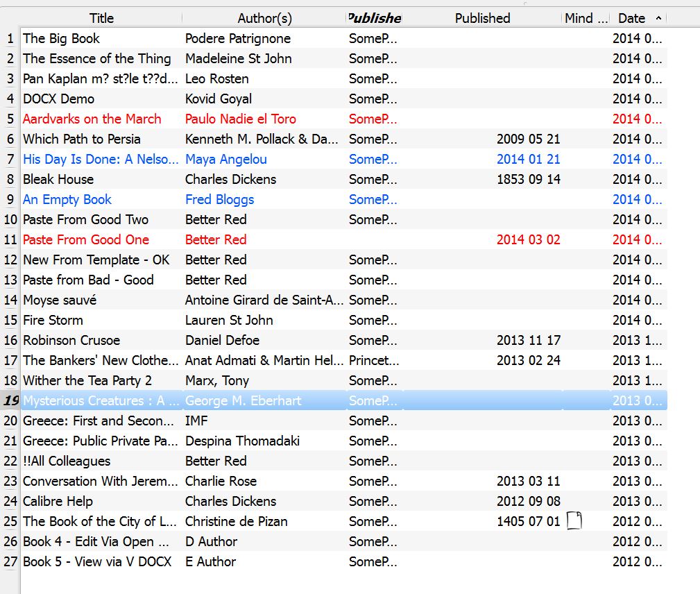Sort the list by the Title column
Screen dimensions: 700x594
[101, 19]
